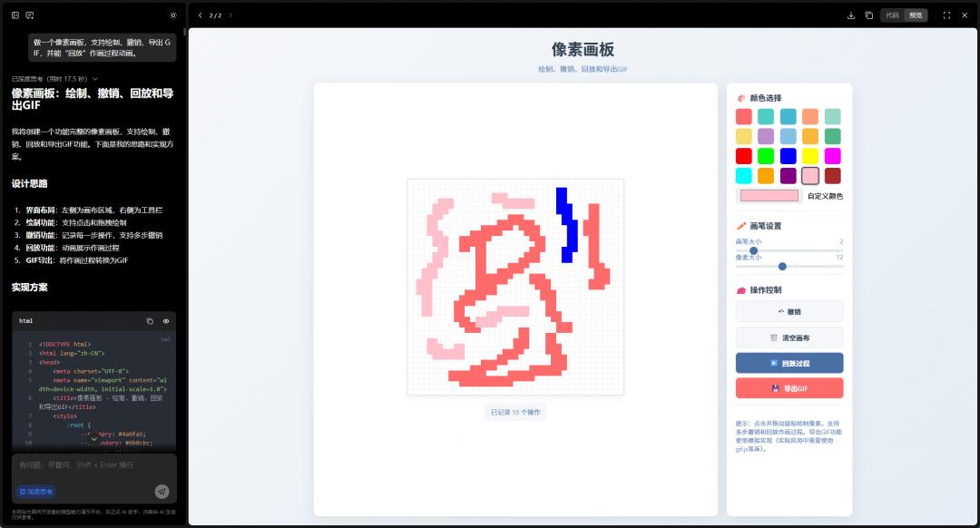
Task: Preview the html code block eye icon
Action: tap(166, 321)
